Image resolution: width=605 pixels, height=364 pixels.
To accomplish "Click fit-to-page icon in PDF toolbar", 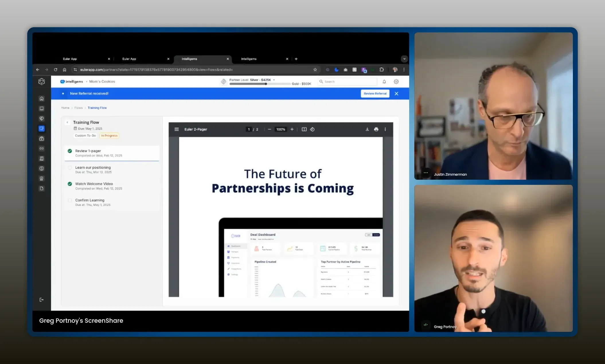I will click(304, 129).
